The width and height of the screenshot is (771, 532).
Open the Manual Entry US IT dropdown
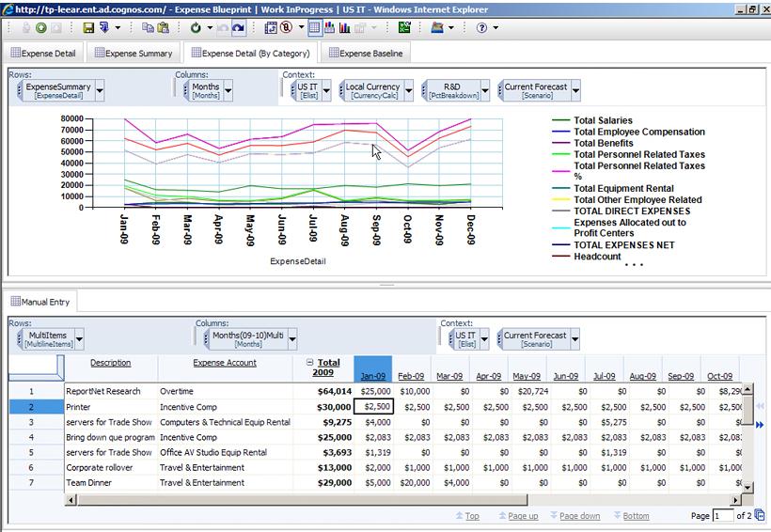coord(484,339)
